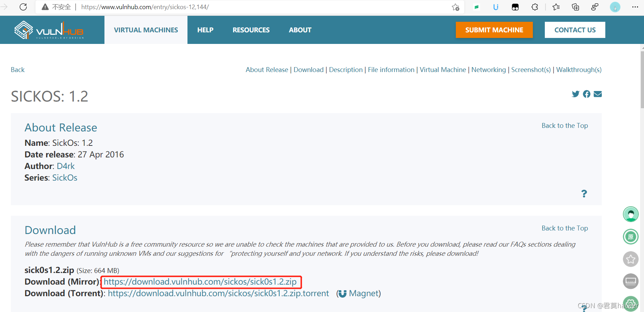Screen dimensions: 644x312
Task: Click the SUBMIT MACHINE button
Action: pyautogui.click(x=494, y=30)
